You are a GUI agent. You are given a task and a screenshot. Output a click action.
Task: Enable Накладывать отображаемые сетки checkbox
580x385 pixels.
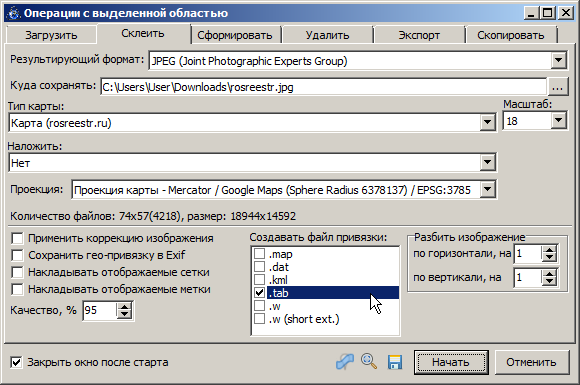click(17, 272)
